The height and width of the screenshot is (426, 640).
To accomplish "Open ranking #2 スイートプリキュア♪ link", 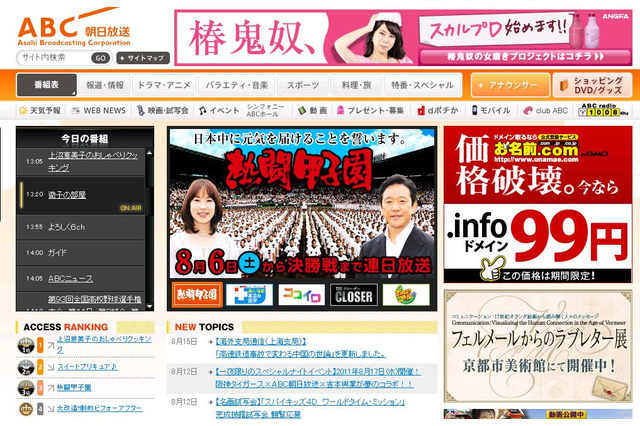I will pos(87,367).
